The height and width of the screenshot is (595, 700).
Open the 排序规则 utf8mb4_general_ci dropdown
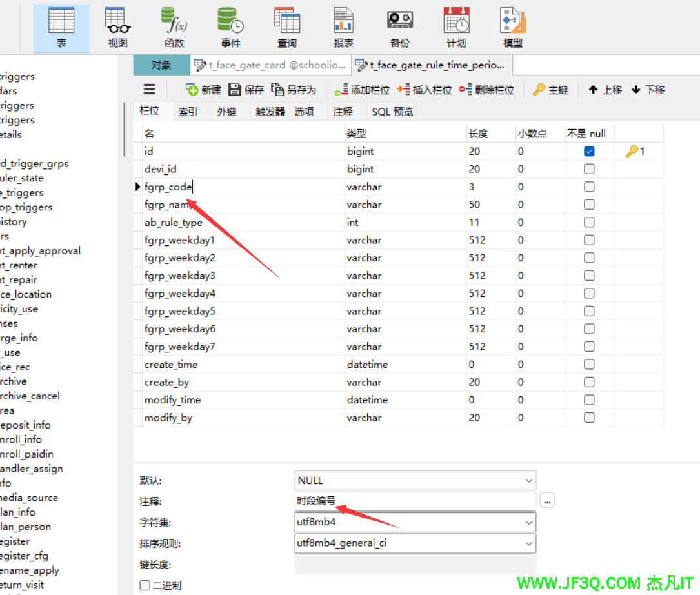point(528,543)
